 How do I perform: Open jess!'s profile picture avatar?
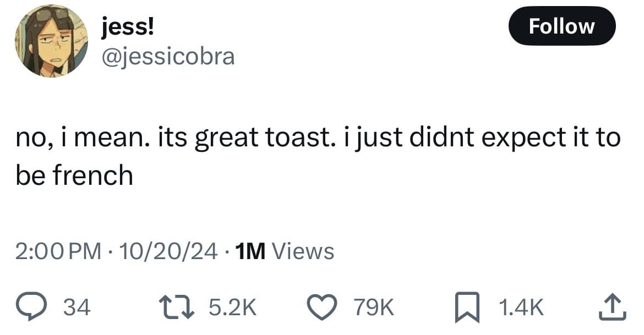pos(51,41)
